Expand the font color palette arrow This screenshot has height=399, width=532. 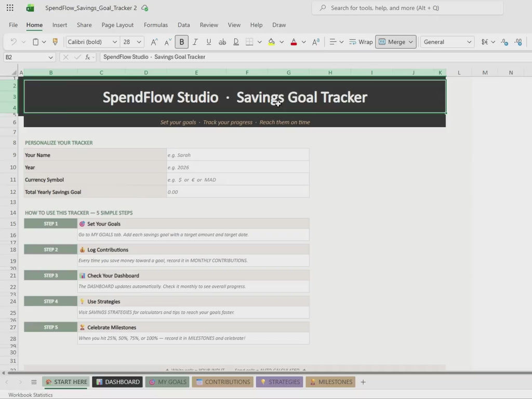[303, 42]
